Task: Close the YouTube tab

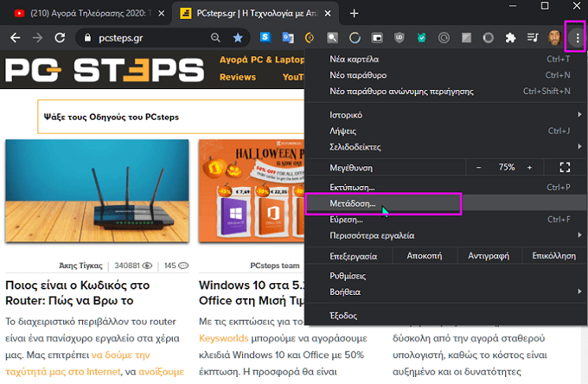Action: [162, 13]
